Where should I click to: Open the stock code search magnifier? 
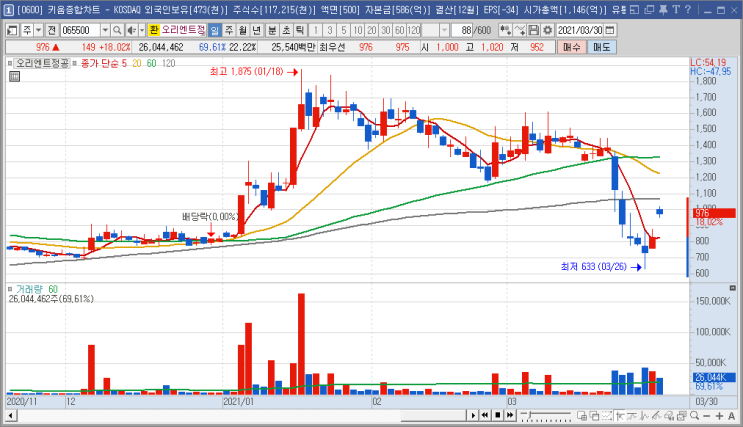[117, 30]
